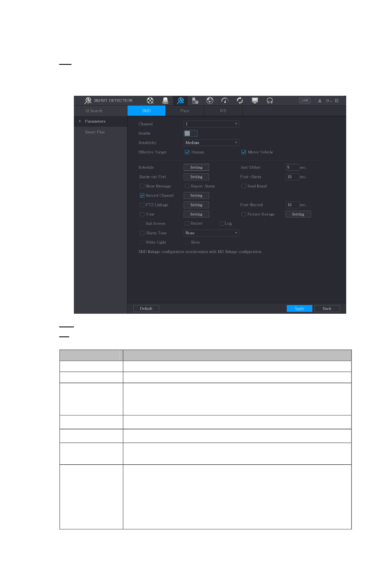Screen dimensions: 392x561
Task: Click the SMART DETECTION title icon
Action: 88,100
